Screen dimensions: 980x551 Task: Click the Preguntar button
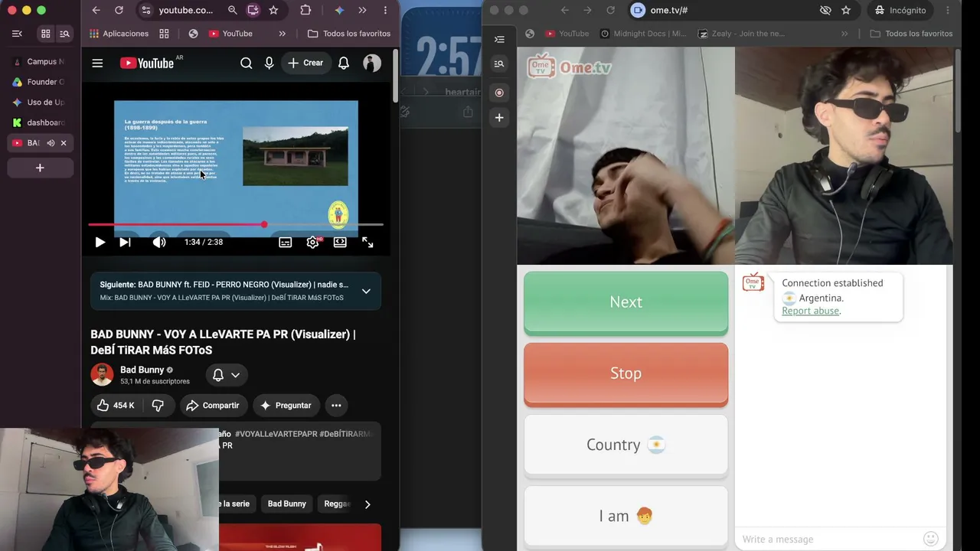coord(286,406)
